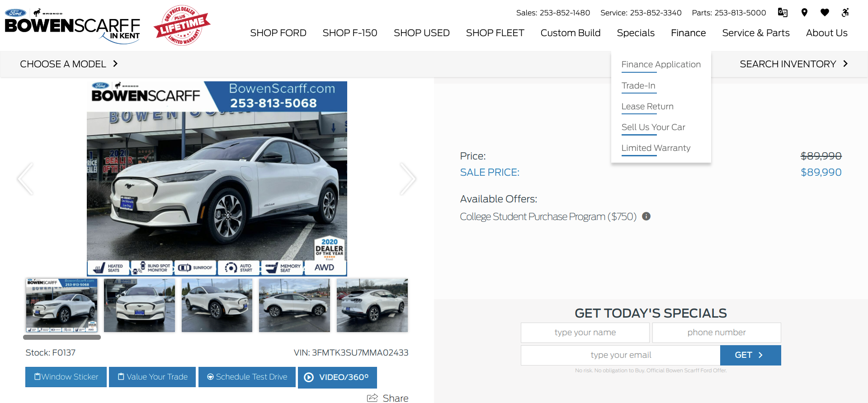Click the Schedule Test Drive button
The width and height of the screenshot is (868, 403).
tap(247, 377)
